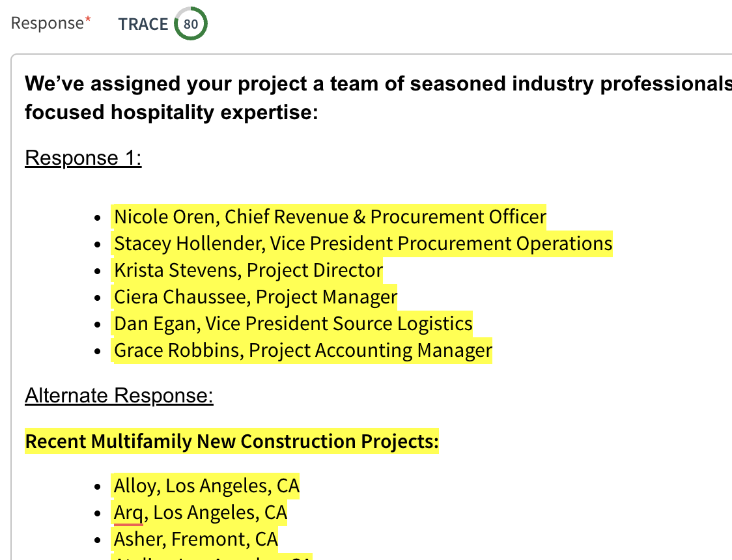
Task: Click the Grace Robbins, Project Accounting line
Action: point(303,350)
